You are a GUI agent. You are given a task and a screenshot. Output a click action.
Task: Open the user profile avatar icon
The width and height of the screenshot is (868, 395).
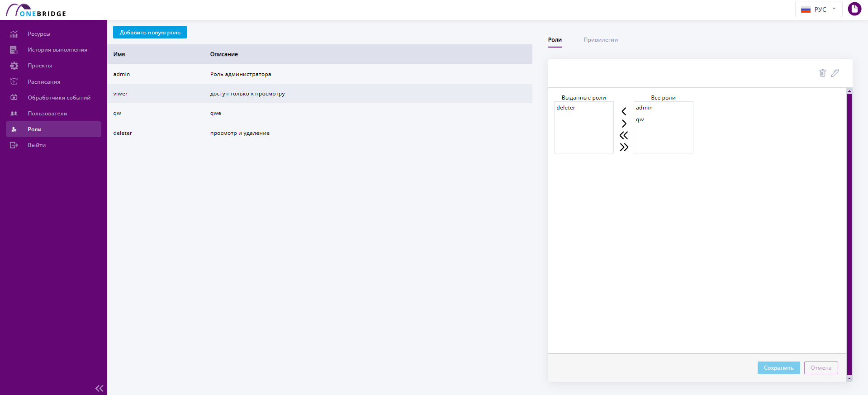tap(854, 9)
